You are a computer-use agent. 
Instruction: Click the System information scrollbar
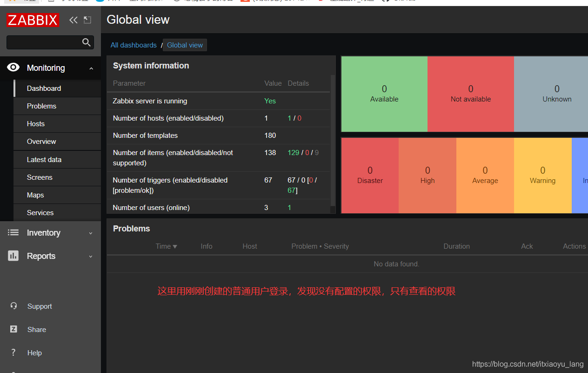pos(333,141)
